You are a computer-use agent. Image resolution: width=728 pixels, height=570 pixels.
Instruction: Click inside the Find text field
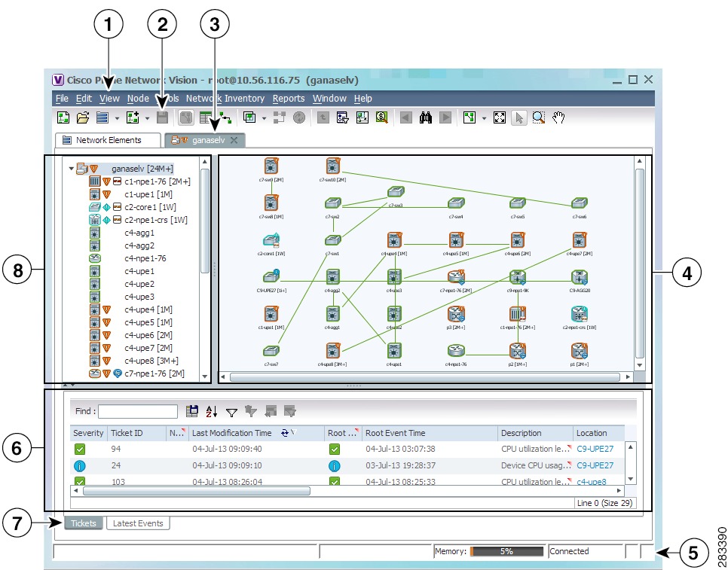tap(138, 411)
